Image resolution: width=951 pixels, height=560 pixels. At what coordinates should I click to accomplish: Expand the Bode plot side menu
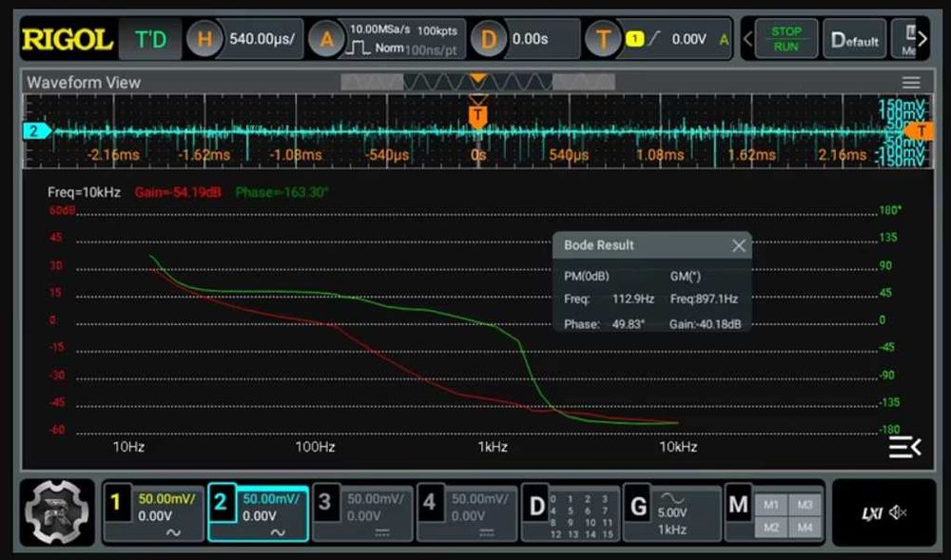[904, 447]
